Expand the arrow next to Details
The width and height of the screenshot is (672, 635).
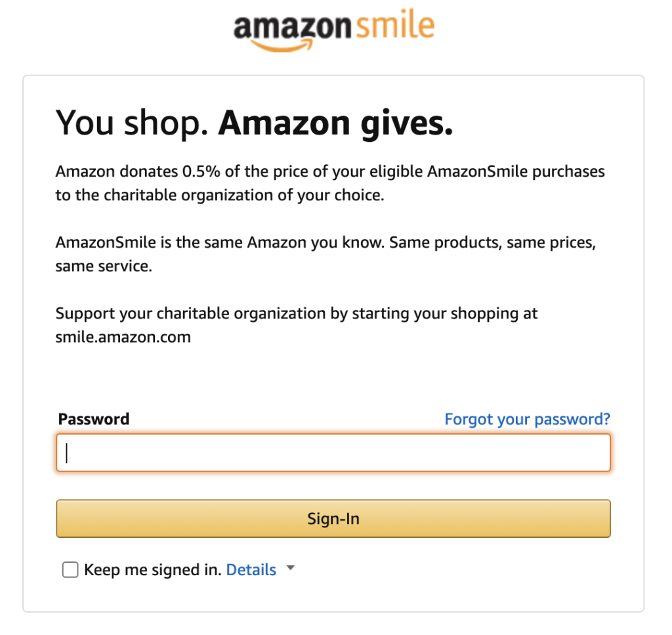point(290,569)
